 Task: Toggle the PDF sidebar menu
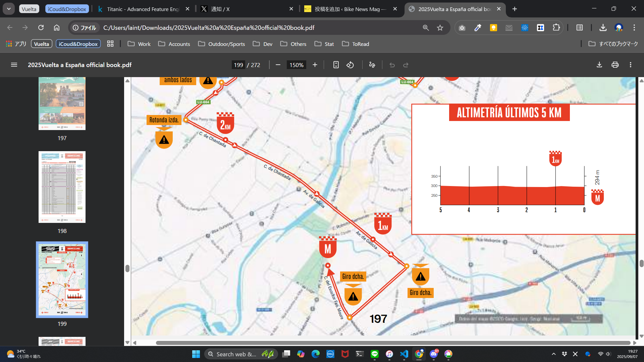click(14, 65)
